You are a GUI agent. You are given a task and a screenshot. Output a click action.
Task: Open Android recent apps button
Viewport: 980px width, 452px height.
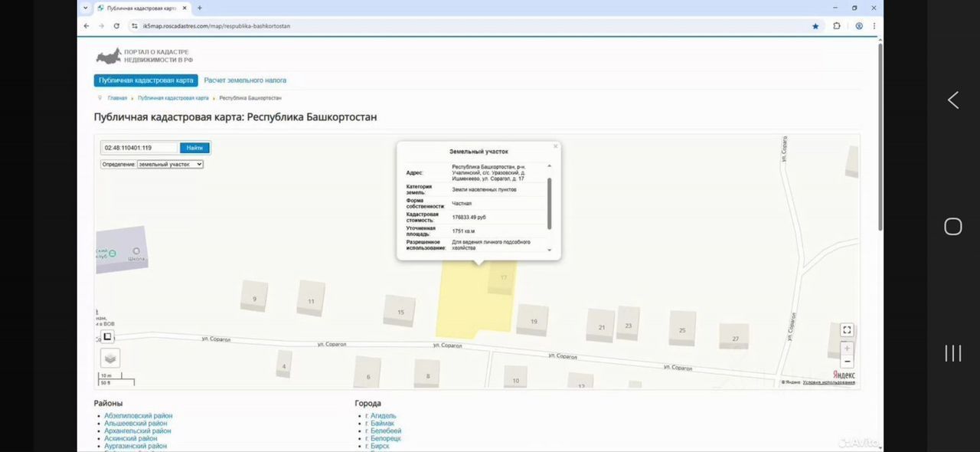click(x=953, y=353)
